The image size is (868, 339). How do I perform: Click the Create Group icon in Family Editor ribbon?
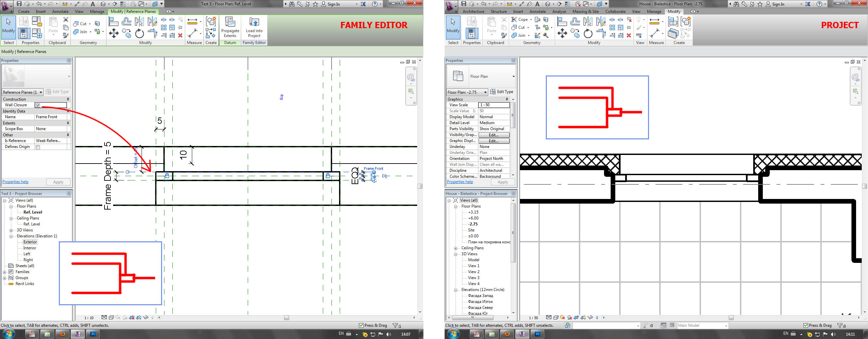(211, 22)
